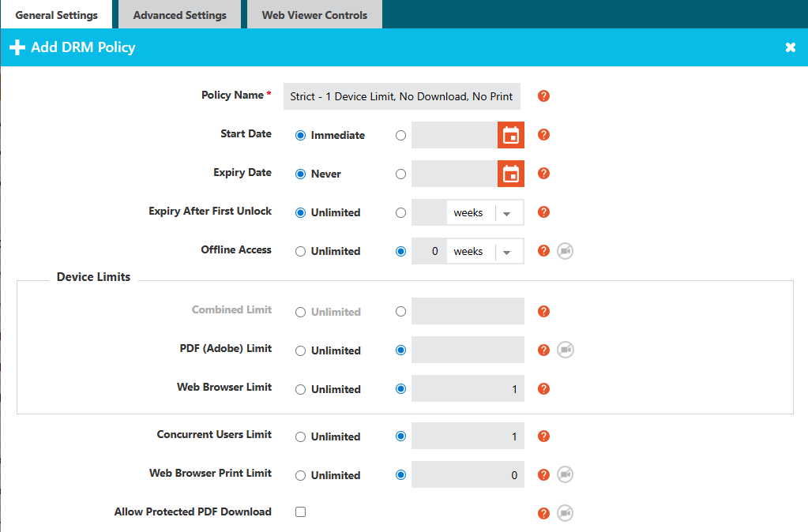Image resolution: width=808 pixels, height=532 pixels.
Task: Select Unlimited for Web Browser Limit
Action: coord(300,388)
